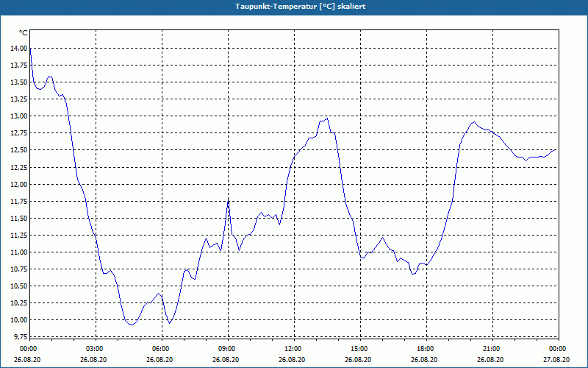The width and height of the screenshot is (588, 368).
Task: Select the 03:00 time label
Action: (x=94, y=349)
